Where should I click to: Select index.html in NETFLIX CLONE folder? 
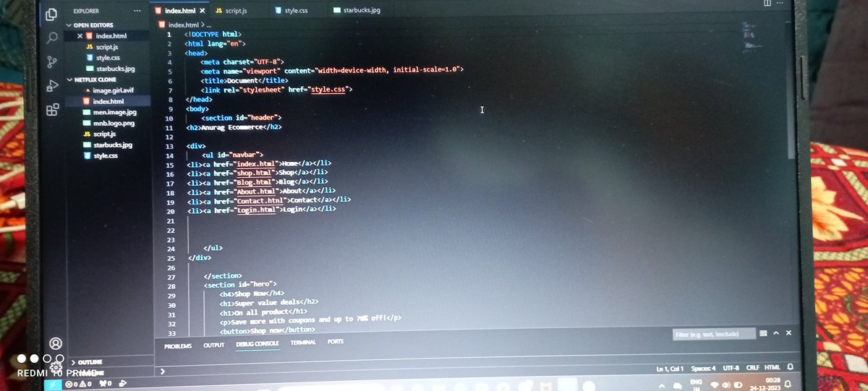coord(109,101)
